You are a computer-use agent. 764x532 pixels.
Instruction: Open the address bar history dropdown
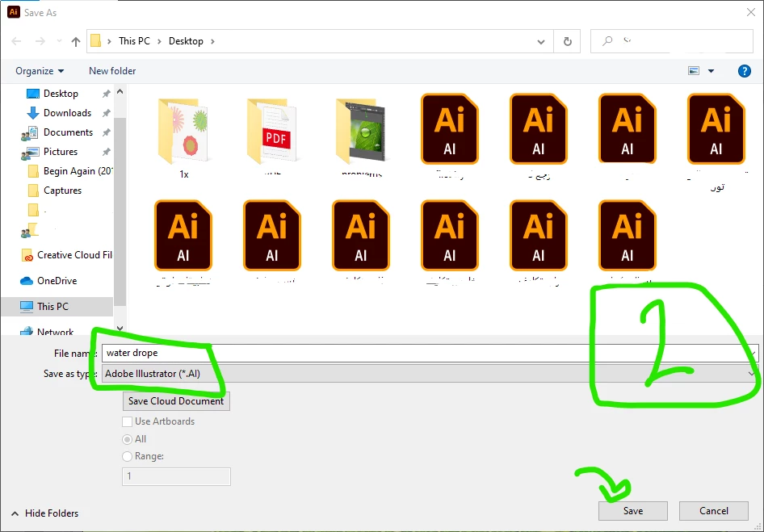(541, 42)
